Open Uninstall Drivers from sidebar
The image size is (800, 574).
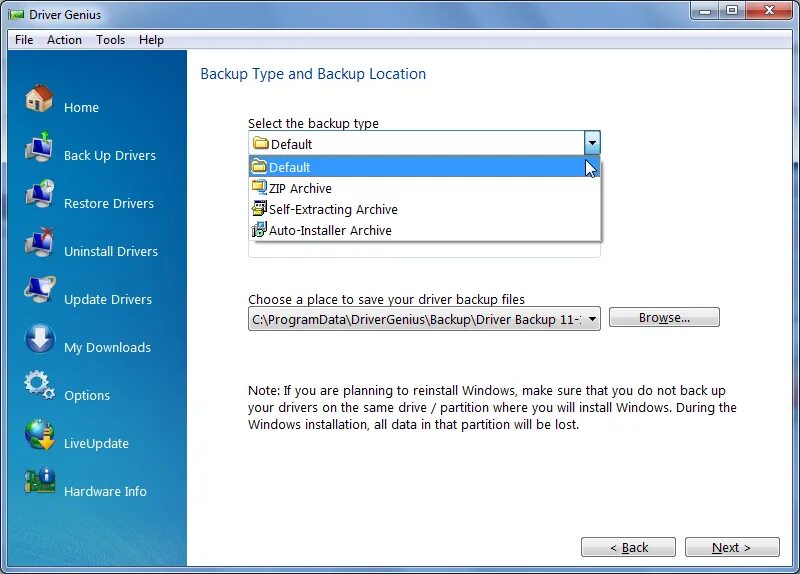click(x=111, y=252)
